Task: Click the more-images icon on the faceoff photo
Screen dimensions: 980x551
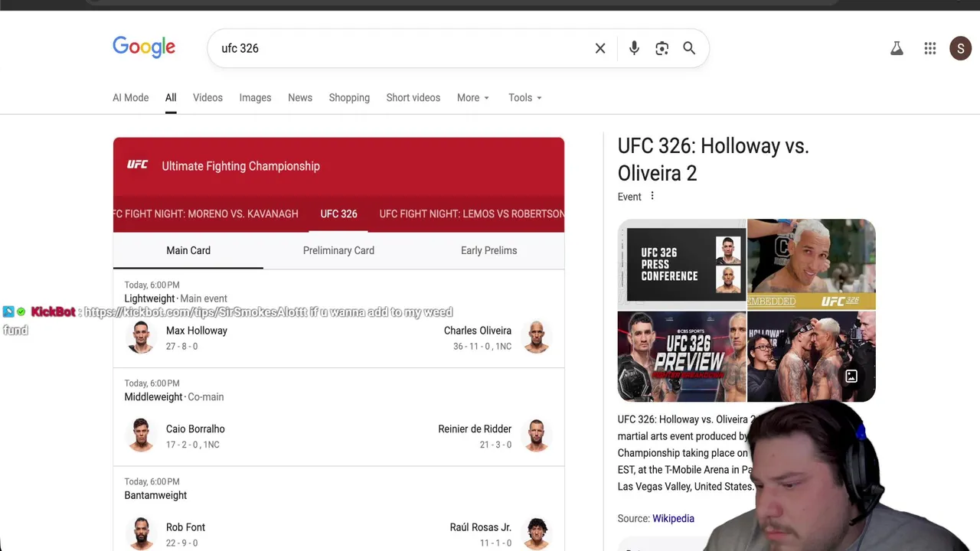Action: point(851,377)
